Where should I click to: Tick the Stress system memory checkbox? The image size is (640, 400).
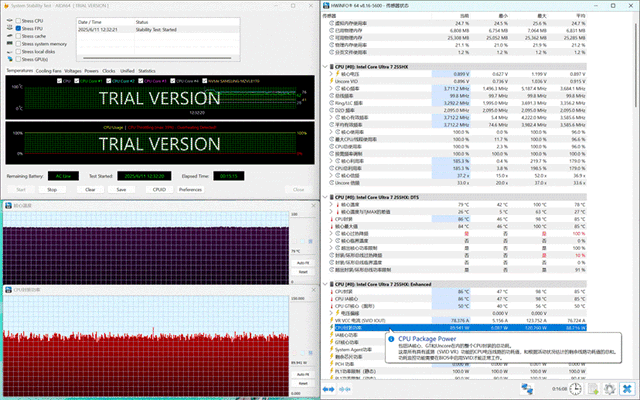18,44
